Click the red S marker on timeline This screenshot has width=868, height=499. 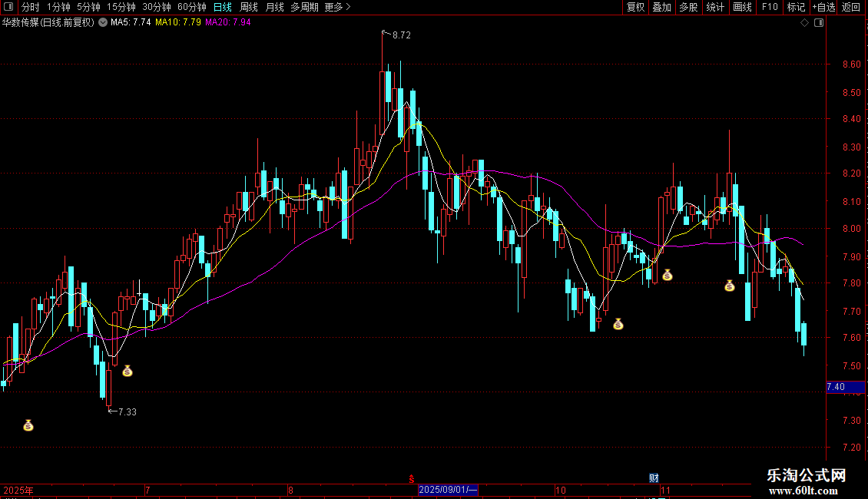click(411, 478)
